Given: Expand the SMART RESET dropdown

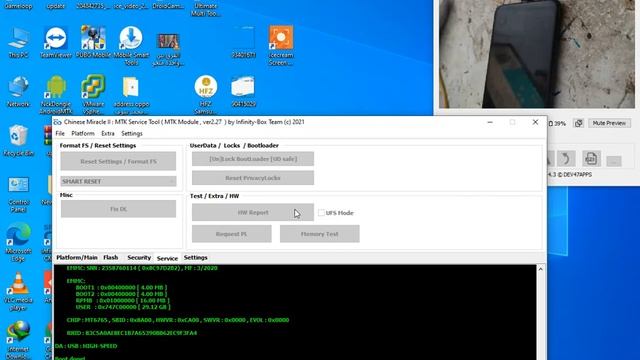Looking at the screenshot, I should coord(118,181).
